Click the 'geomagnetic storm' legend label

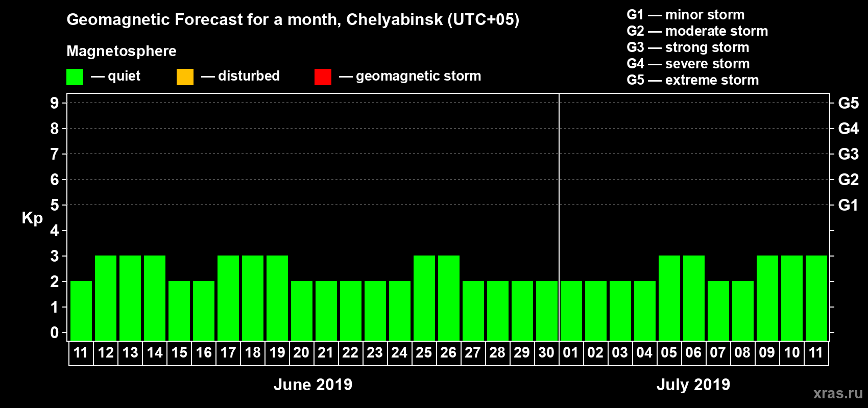(x=419, y=76)
